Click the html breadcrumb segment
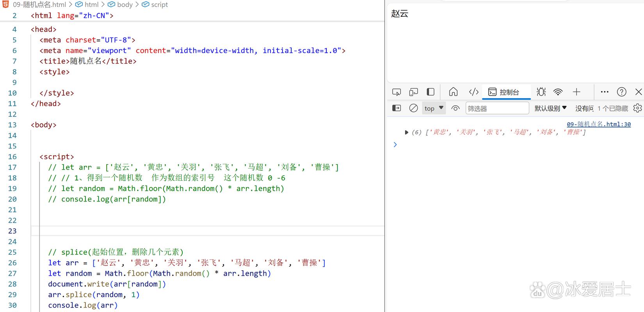The width and height of the screenshot is (644, 312). tap(87, 5)
